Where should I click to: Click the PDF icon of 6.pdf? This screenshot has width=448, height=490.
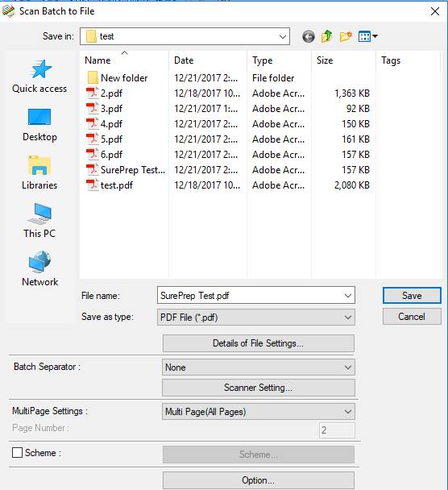(93, 155)
